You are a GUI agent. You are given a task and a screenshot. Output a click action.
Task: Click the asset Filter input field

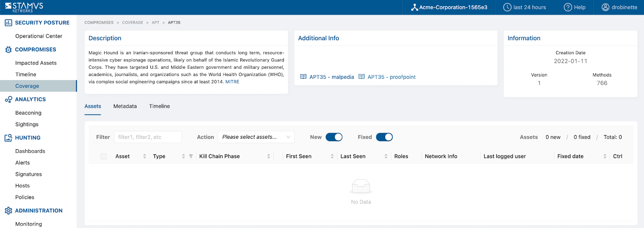point(148,137)
